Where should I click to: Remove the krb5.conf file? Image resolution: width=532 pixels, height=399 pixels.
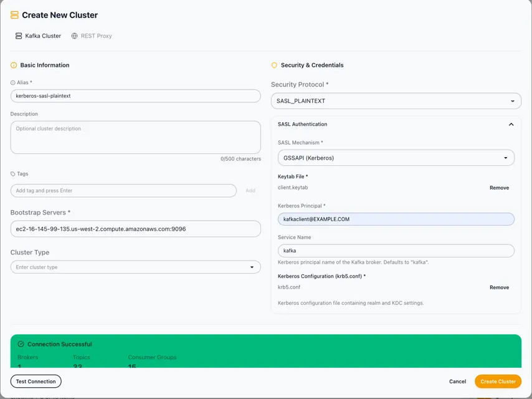click(x=499, y=287)
